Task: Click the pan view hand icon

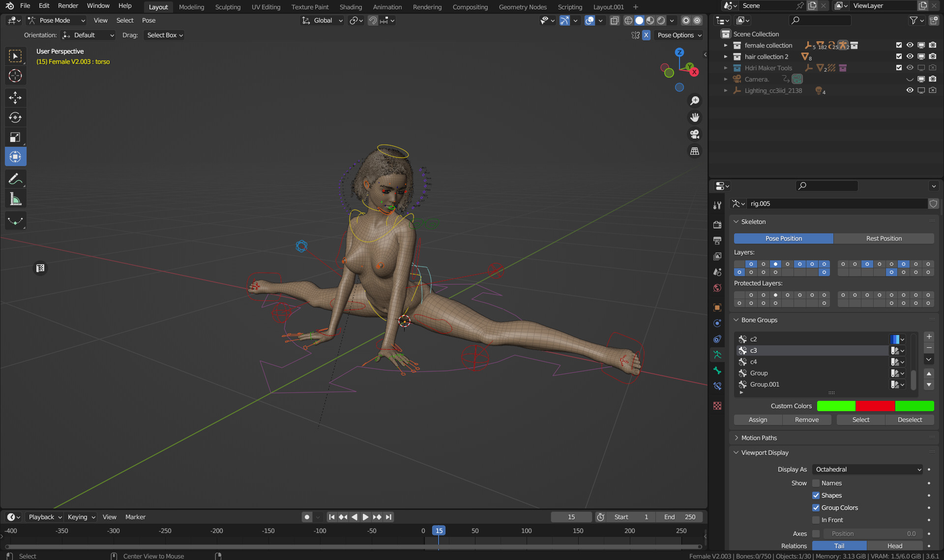Action: tap(694, 117)
